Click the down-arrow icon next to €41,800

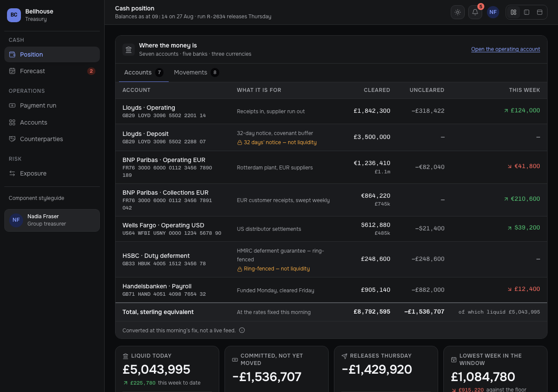pyautogui.click(x=510, y=166)
